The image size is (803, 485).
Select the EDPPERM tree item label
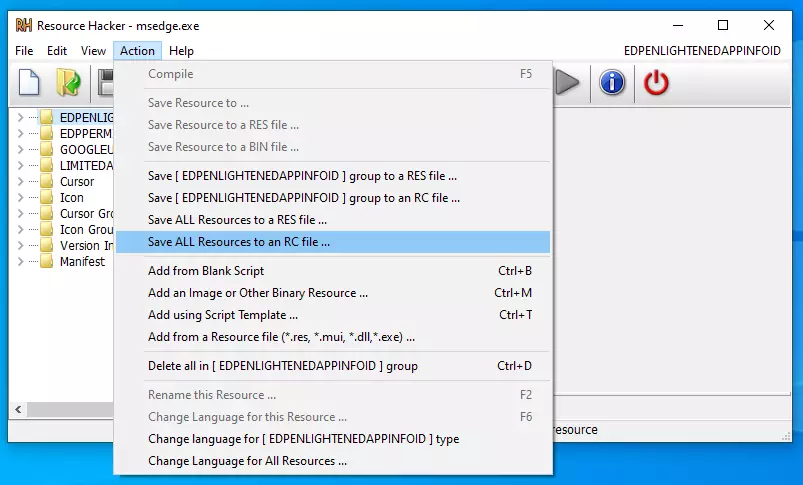tap(86, 133)
